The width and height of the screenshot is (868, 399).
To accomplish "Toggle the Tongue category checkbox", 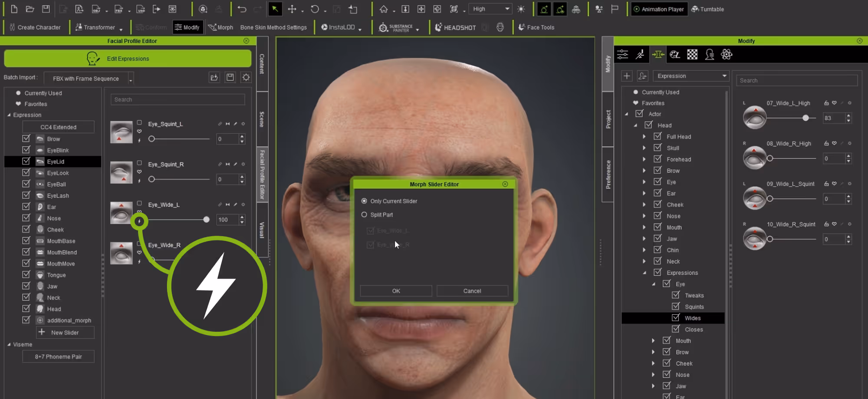I will (x=26, y=274).
